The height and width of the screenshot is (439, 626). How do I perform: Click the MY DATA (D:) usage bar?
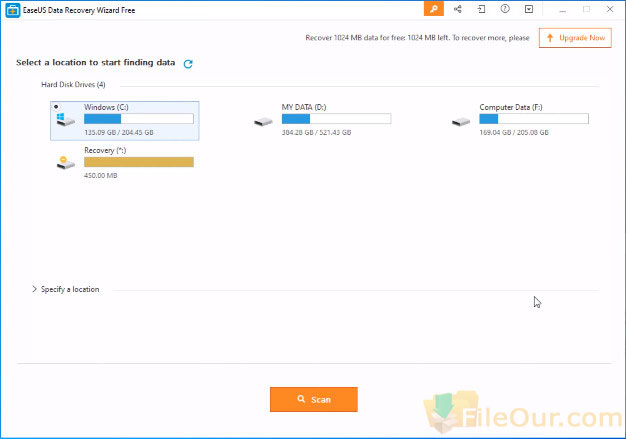point(337,119)
